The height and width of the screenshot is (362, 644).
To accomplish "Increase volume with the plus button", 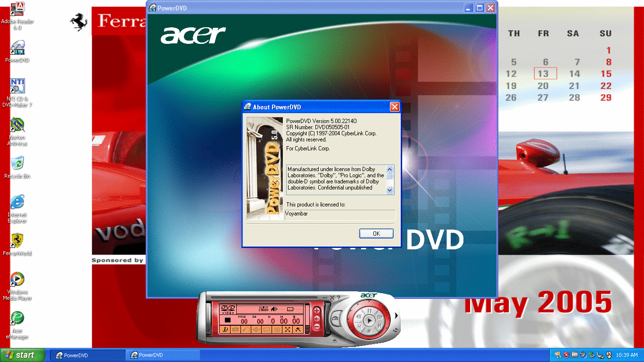I will point(317,310).
